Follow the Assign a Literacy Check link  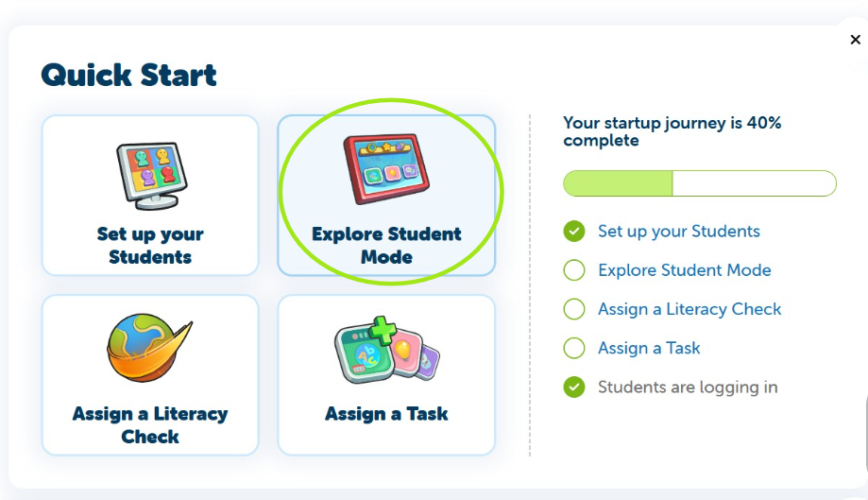(x=689, y=309)
